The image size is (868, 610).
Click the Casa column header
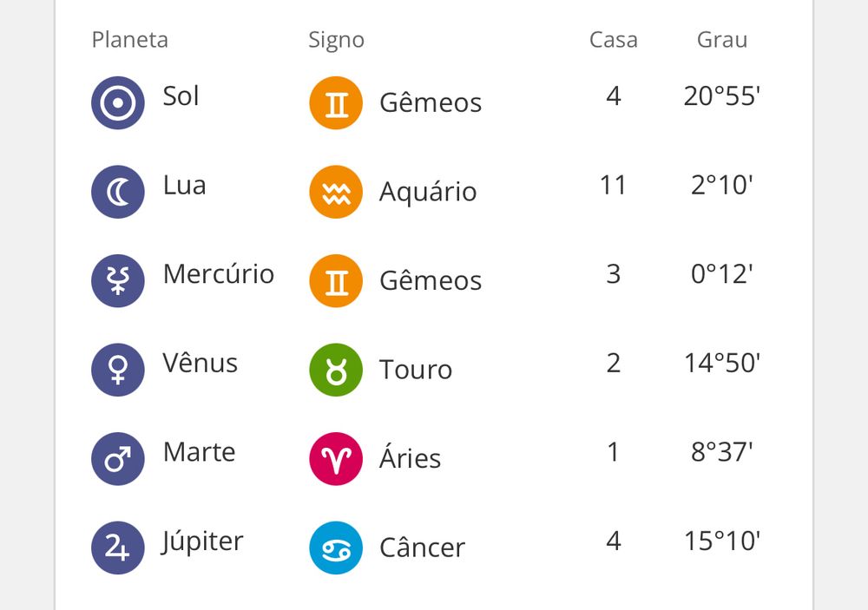(x=613, y=40)
